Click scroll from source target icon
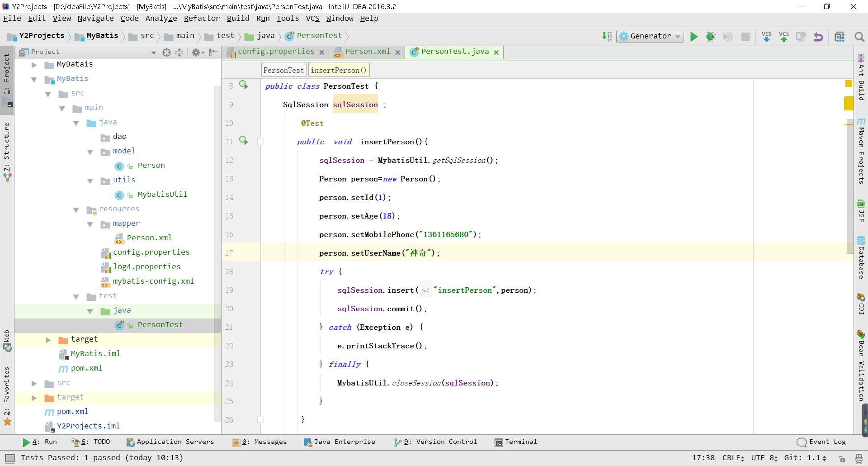The height and width of the screenshot is (466, 868). click(x=166, y=52)
